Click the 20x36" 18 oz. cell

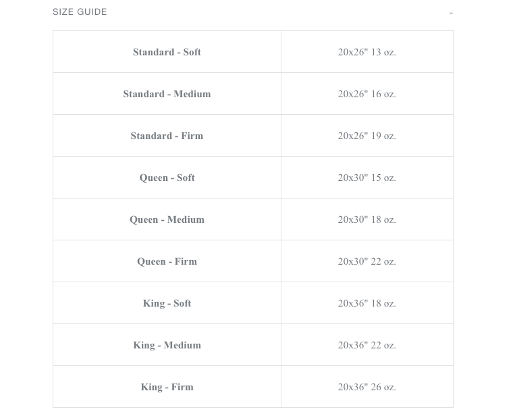pyautogui.click(x=367, y=303)
